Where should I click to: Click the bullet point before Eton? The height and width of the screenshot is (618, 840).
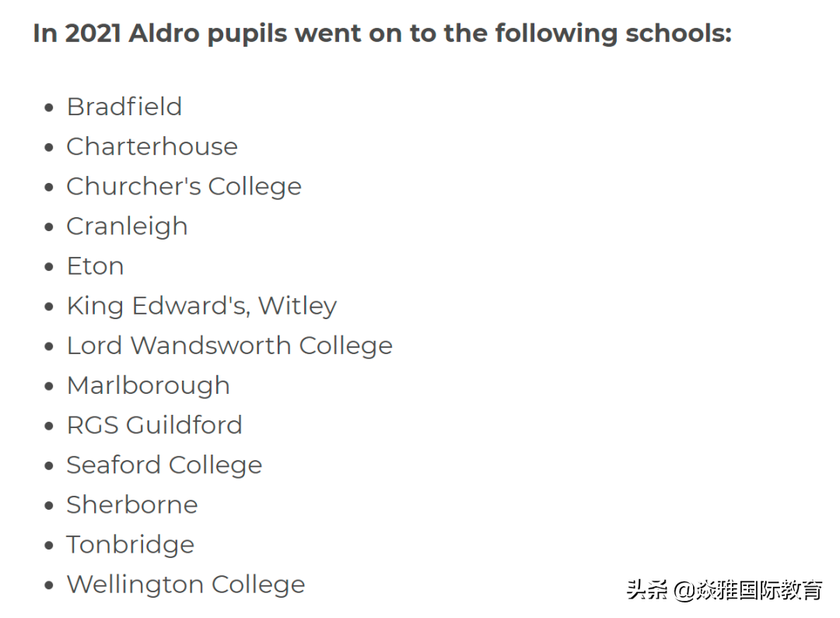pyautogui.click(x=50, y=267)
